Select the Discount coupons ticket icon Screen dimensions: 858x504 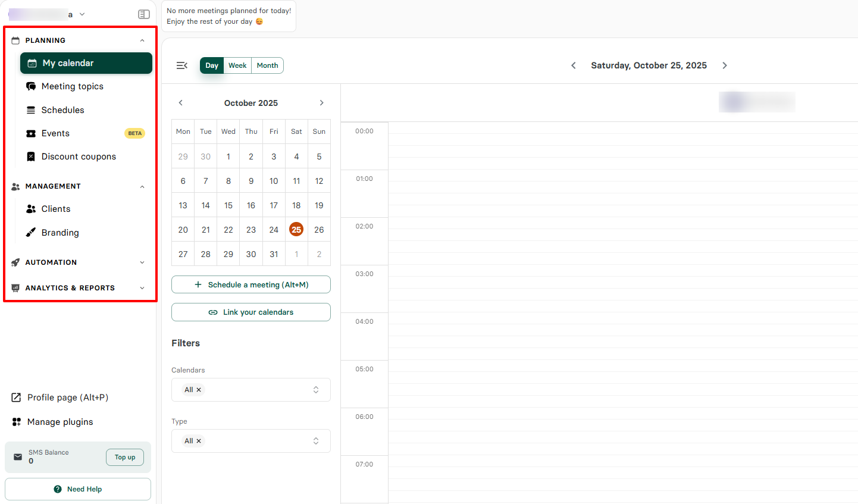tap(31, 156)
